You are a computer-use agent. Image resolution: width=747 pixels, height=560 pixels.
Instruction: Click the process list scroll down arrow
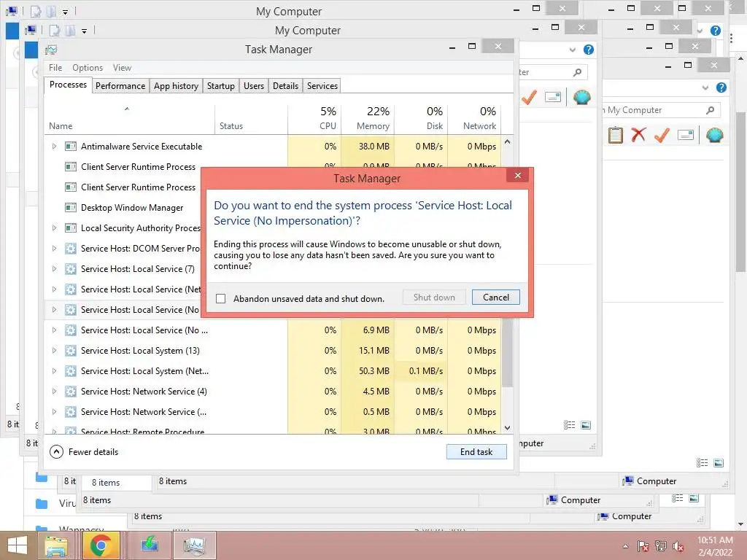point(508,427)
